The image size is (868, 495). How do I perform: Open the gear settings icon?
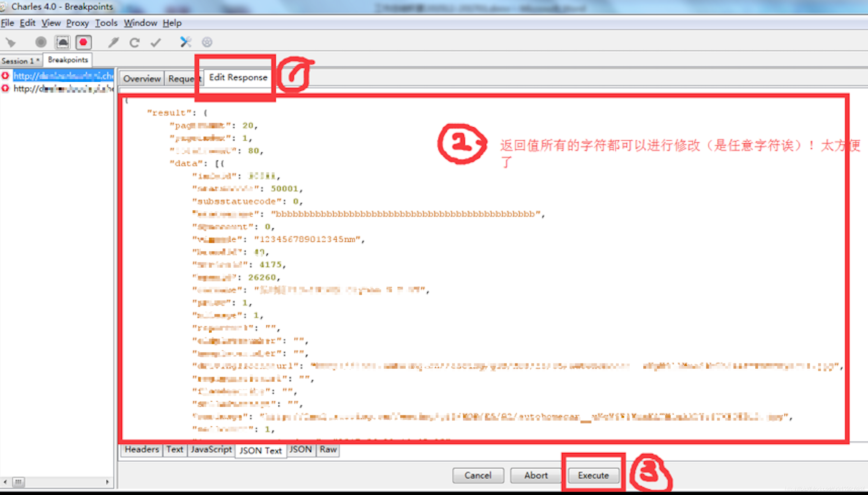[207, 42]
